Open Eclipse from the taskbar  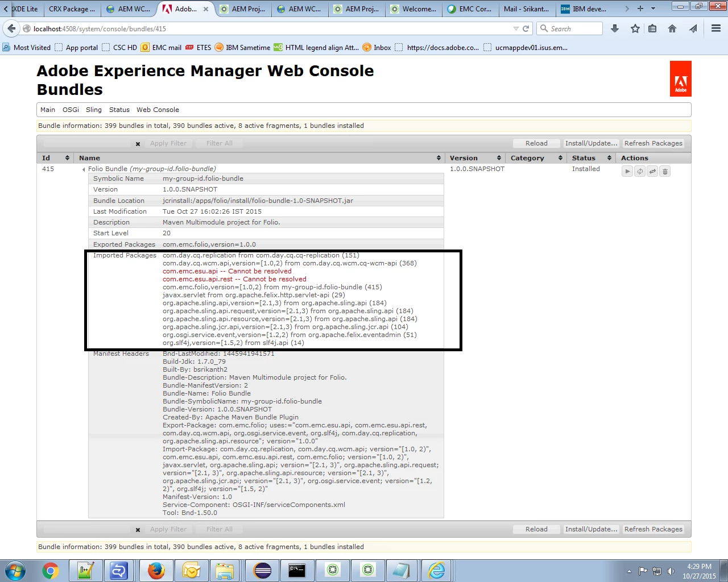[262, 571]
